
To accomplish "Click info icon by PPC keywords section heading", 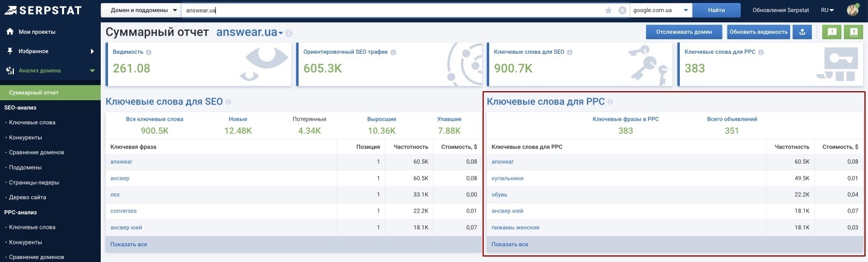I will 610,102.
